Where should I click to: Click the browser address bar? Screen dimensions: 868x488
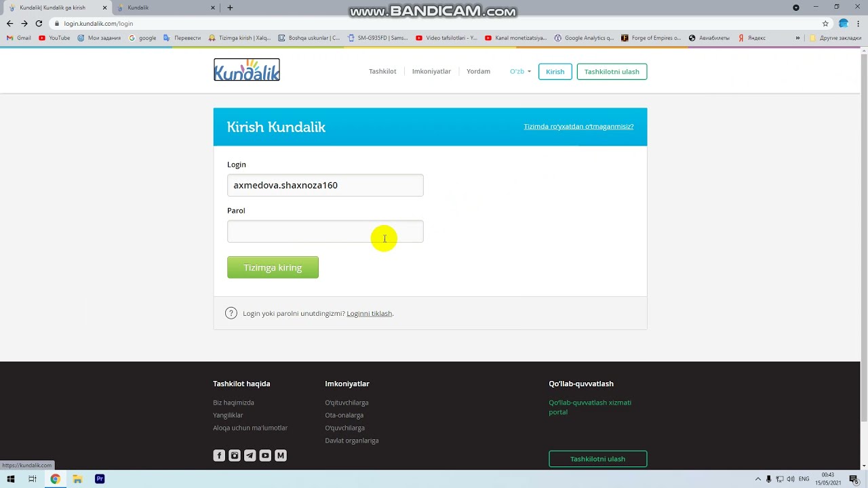point(434,23)
